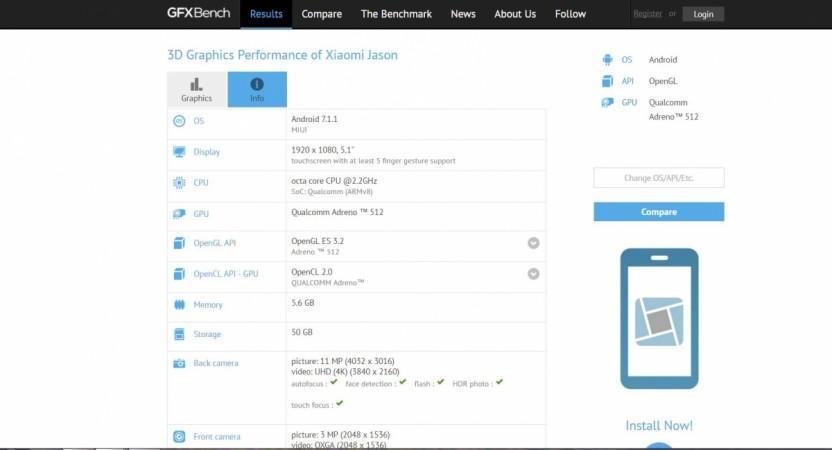Click picture: 11 MP (4032 x 3016)
Screen dimensions: 832x450
(343, 361)
